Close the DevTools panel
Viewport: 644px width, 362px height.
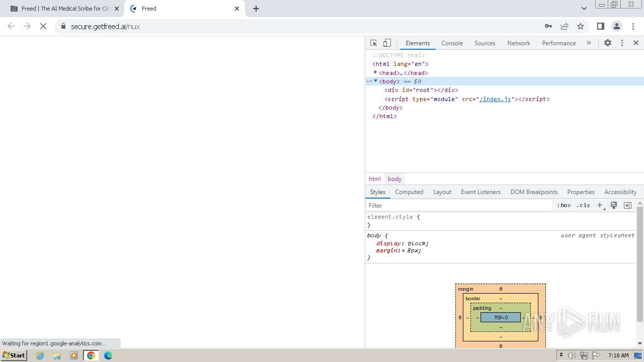(636, 43)
